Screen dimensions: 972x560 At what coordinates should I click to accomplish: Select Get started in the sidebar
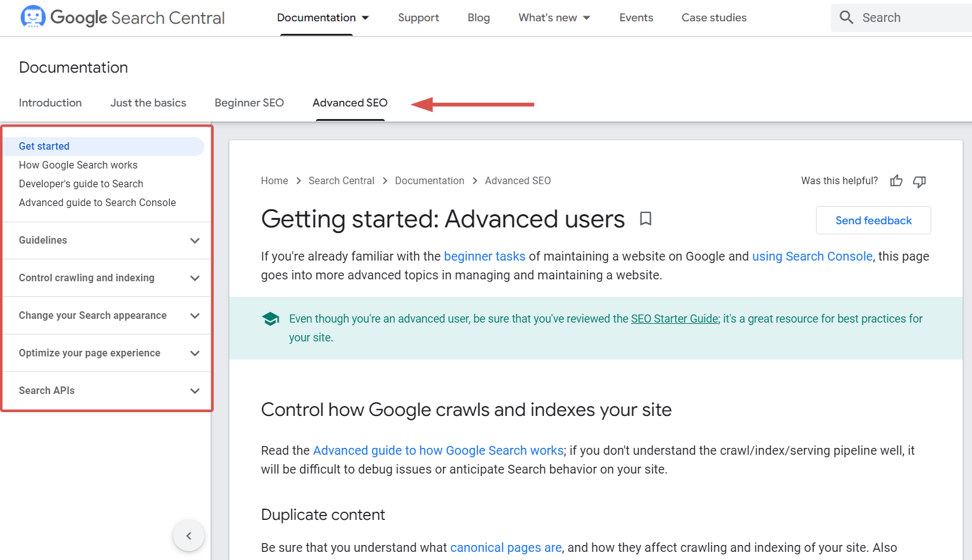[103, 147]
